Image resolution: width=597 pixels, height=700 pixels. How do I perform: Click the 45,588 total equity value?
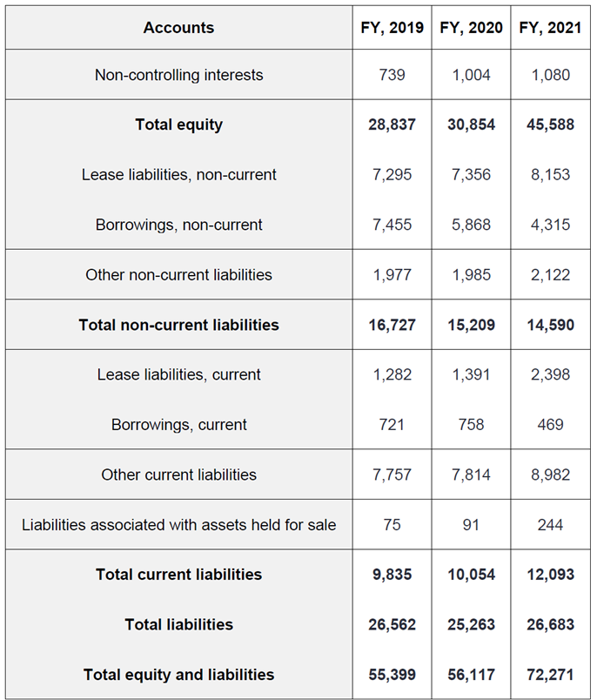[x=550, y=125]
